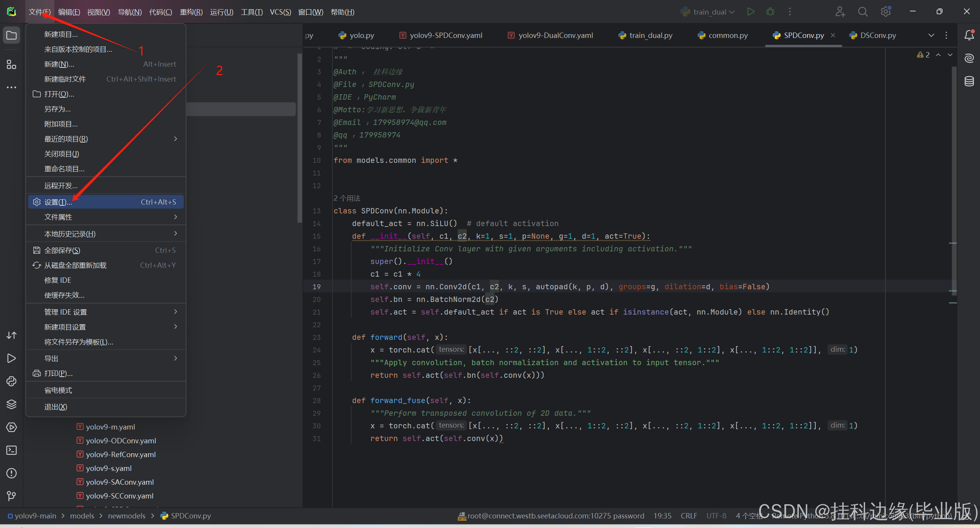The width and height of the screenshot is (980, 528).
Task: Open the Git tool window icon
Action: [x=11, y=496]
